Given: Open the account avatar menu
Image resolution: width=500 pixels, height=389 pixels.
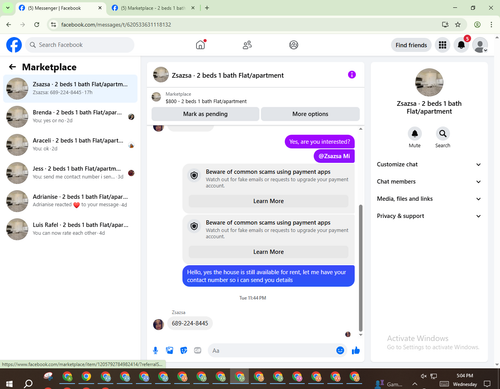Looking at the screenshot, I should coord(480,45).
